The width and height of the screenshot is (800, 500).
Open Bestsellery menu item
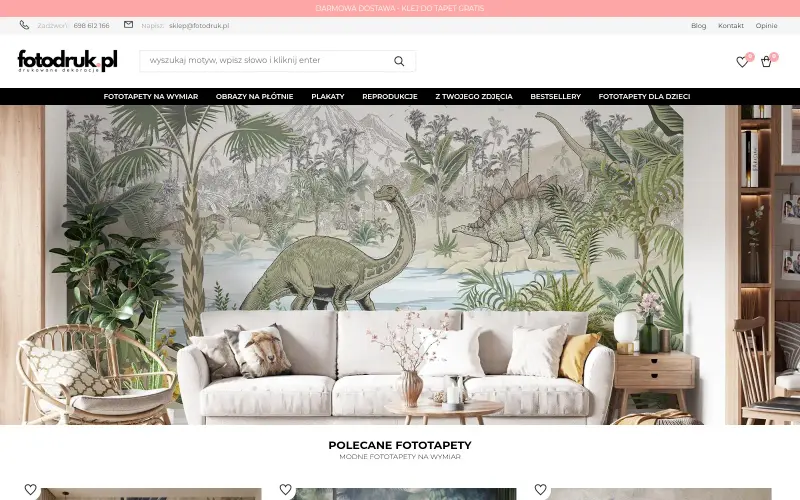pyautogui.click(x=556, y=96)
